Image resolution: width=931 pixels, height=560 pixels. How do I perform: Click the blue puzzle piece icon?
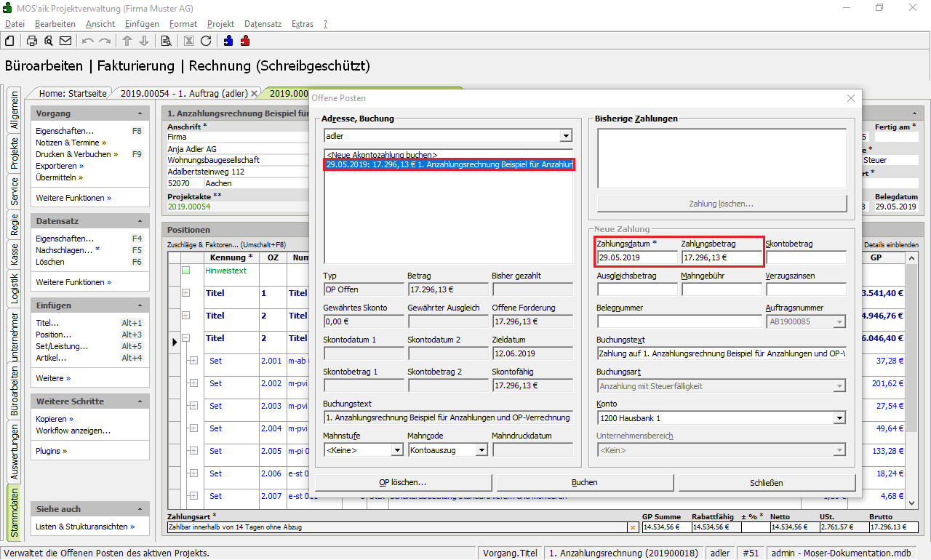coord(229,41)
